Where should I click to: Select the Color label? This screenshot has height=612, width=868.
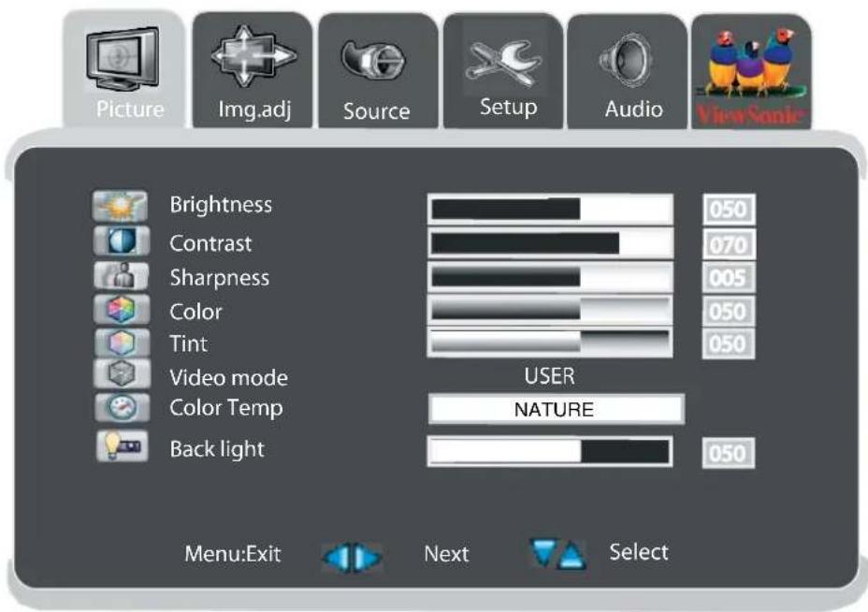196,312
